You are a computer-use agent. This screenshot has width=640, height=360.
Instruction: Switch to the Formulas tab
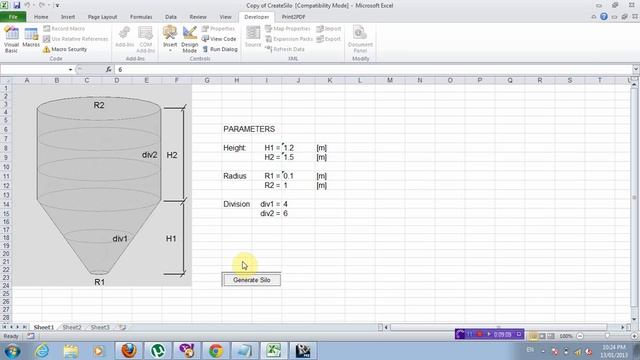141,17
